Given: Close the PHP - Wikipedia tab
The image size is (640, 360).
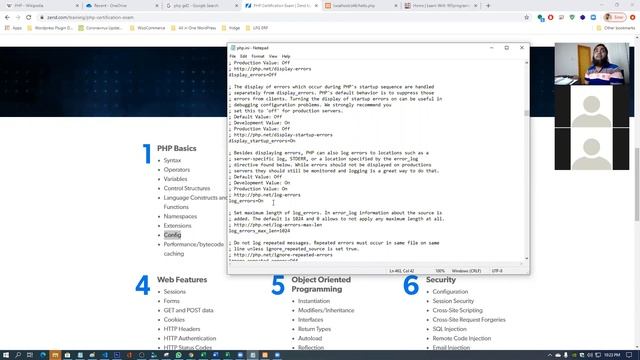Looking at the screenshot, I should click(77, 6).
